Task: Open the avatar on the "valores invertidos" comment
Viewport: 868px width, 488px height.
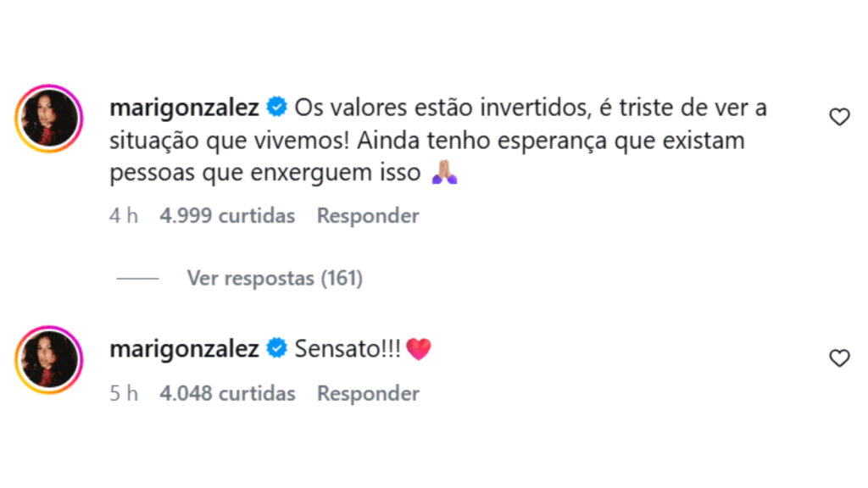Action: pyautogui.click(x=48, y=118)
